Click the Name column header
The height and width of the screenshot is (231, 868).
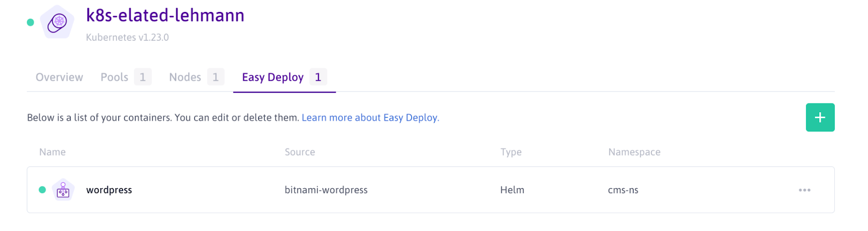[52, 152]
